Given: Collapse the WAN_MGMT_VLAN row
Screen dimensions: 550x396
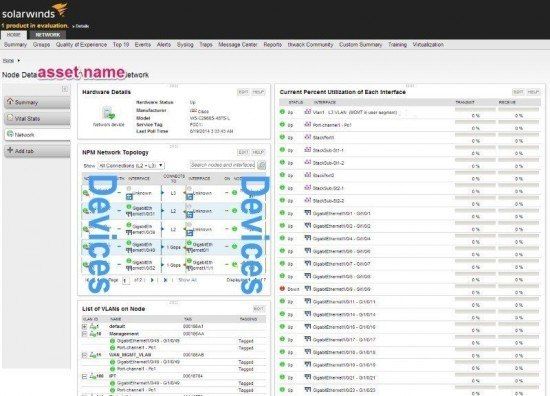Looking at the screenshot, I should click(x=84, y=355).
